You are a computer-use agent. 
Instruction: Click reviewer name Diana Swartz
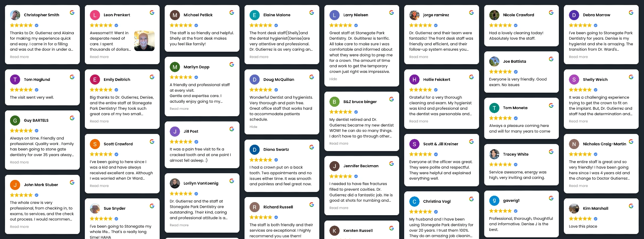pos(276,150)
